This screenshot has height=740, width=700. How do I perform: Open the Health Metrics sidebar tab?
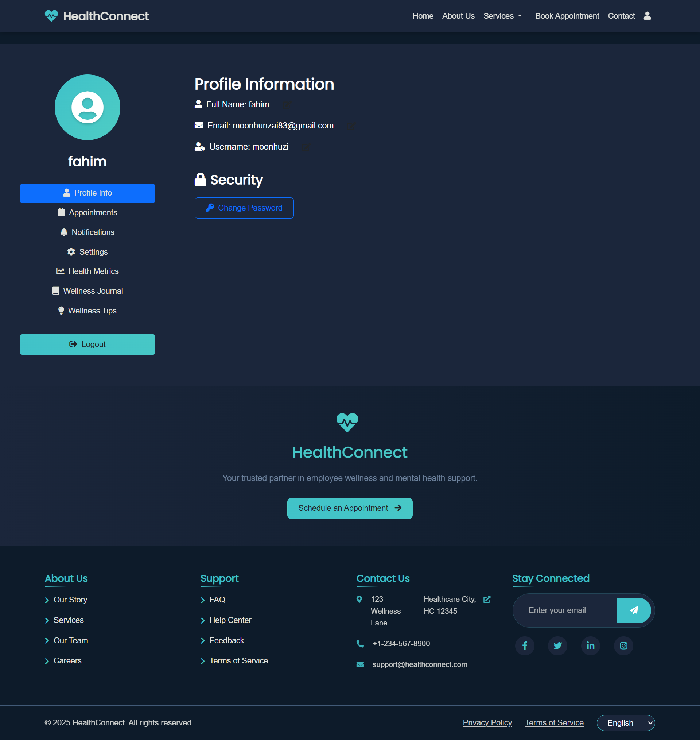pyautogui.click(x=87, y=271)
